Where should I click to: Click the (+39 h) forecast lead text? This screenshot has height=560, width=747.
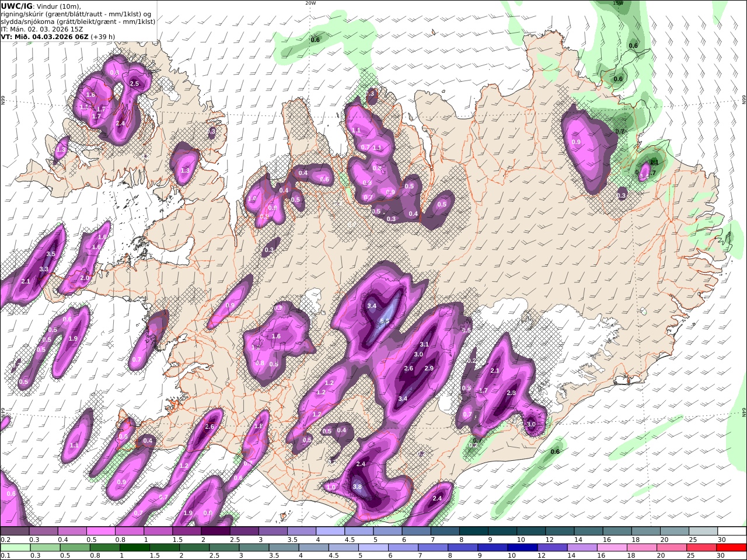click(103, 36)
